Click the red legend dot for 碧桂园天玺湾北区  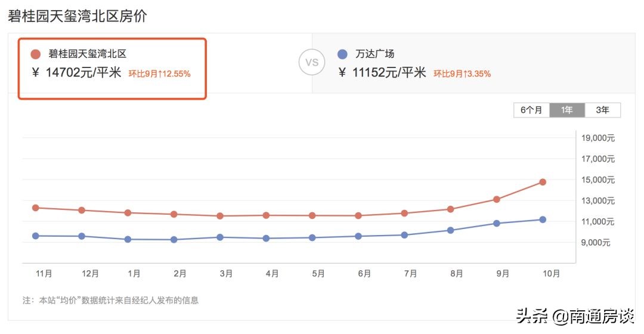(35, 54)
